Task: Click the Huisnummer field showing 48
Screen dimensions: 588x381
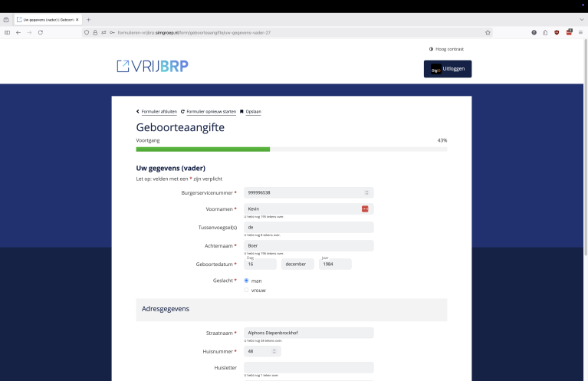Action: click(262, 351)
